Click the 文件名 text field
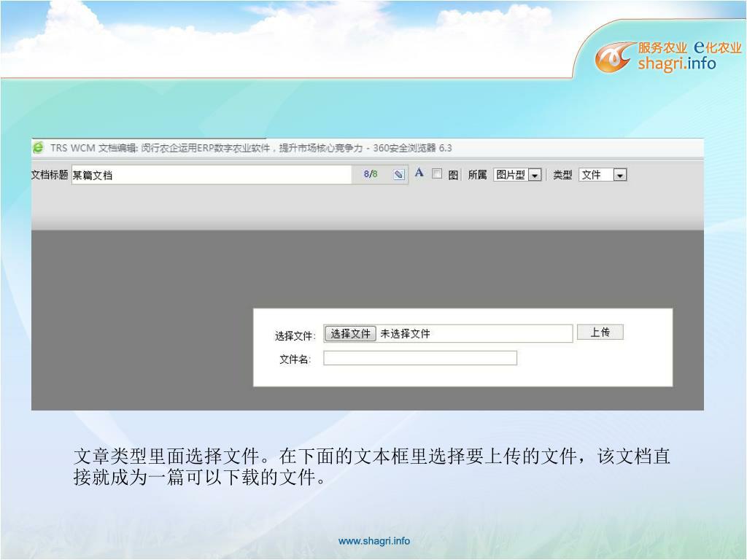The height and width of the screenshot is (560, 747). pyautogui.click(x=420, y=358)
